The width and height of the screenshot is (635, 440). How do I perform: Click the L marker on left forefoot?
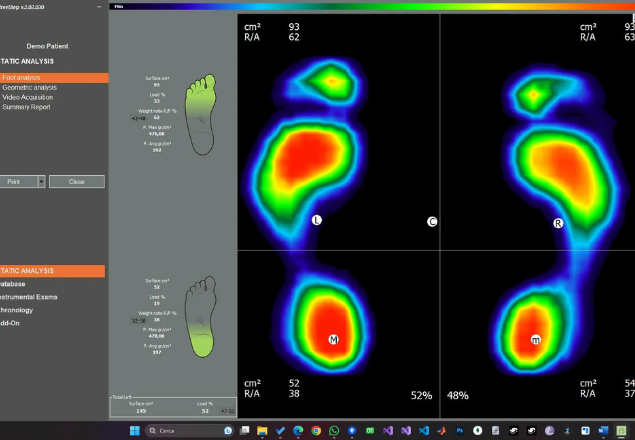(317, 220)
